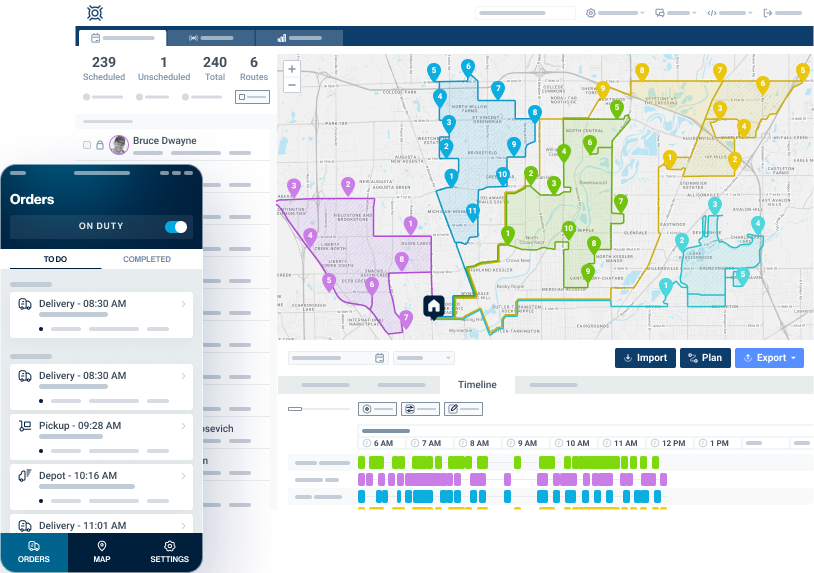The width and height of the screenshot is (814, 573).
Task: Click the map zoom out minus button
Action: pyautogui.click(x=292, y=85)
